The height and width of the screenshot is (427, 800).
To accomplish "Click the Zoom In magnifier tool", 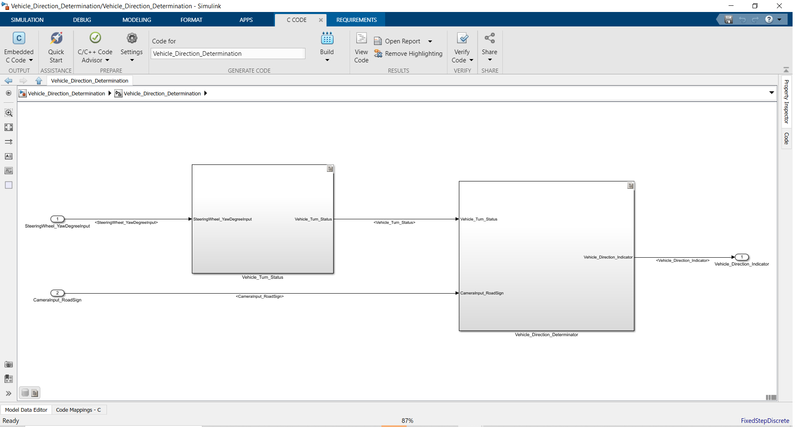I will [x=9, y=113].
